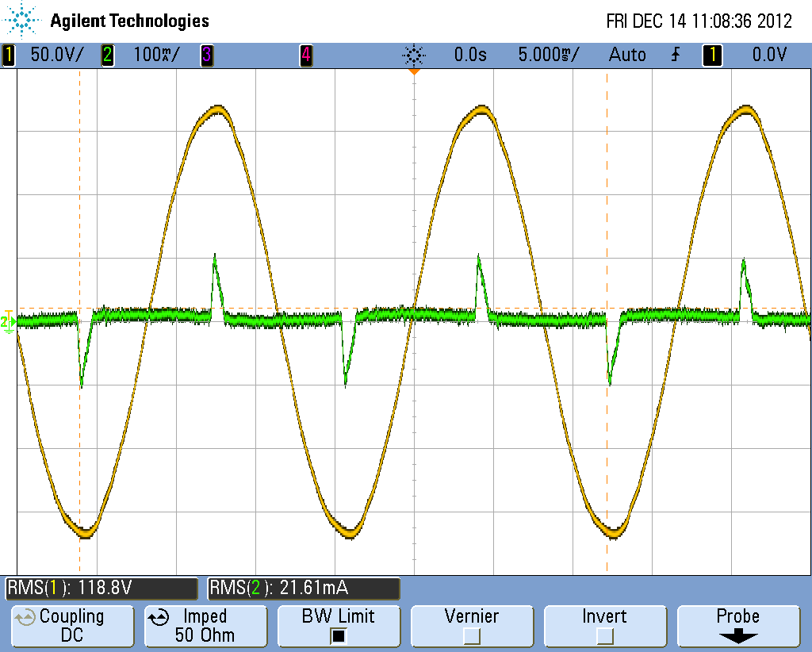Select the pink channel 4 indicator

pos(306,55)
